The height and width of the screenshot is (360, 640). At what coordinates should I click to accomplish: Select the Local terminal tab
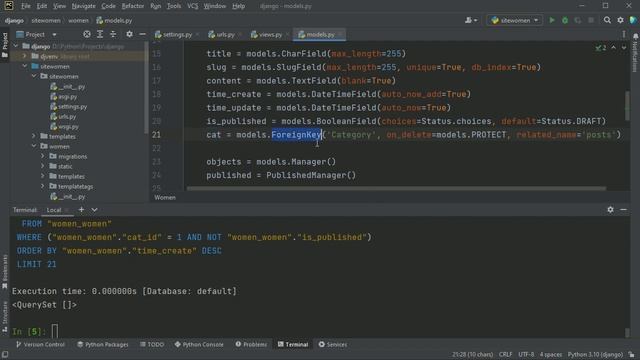point(53,210)
